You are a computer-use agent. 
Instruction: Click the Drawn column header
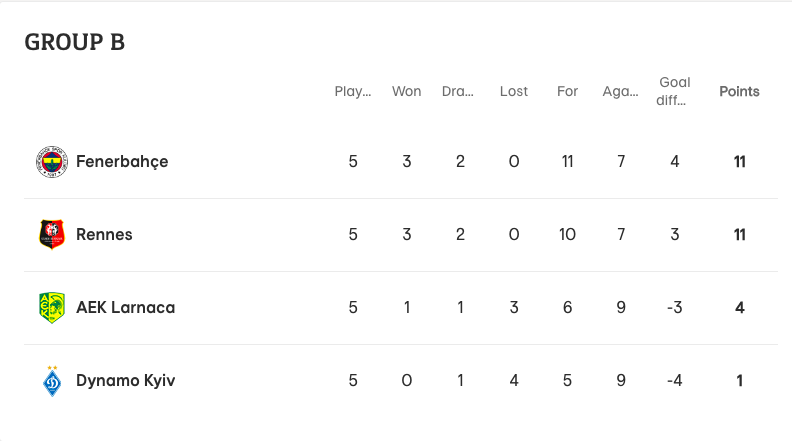[459, 91]
